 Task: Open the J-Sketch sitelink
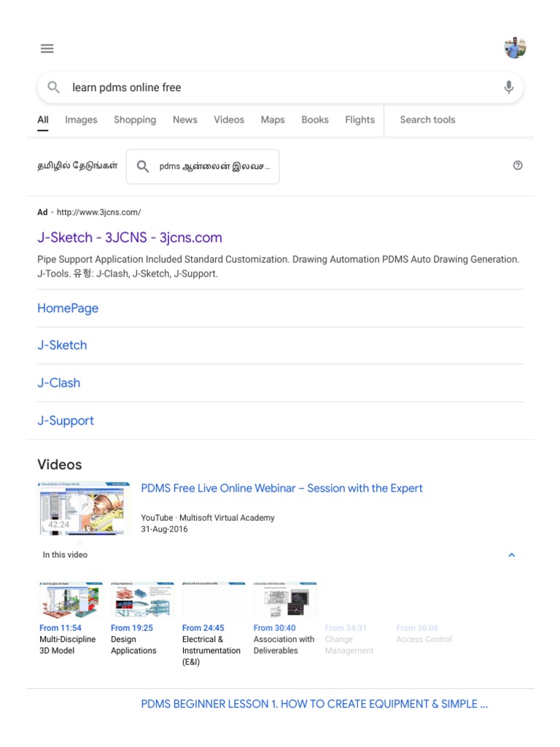tap(62, 345)
